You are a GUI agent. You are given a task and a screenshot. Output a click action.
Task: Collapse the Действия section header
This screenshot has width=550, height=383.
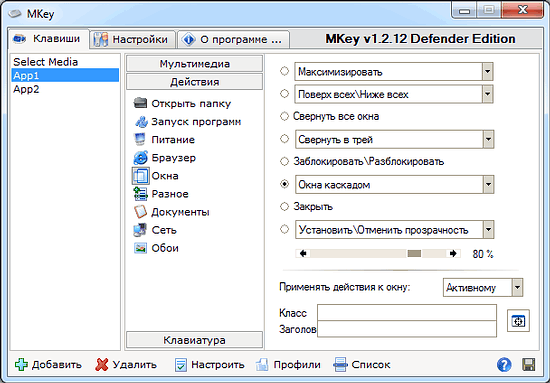(194, 82)
